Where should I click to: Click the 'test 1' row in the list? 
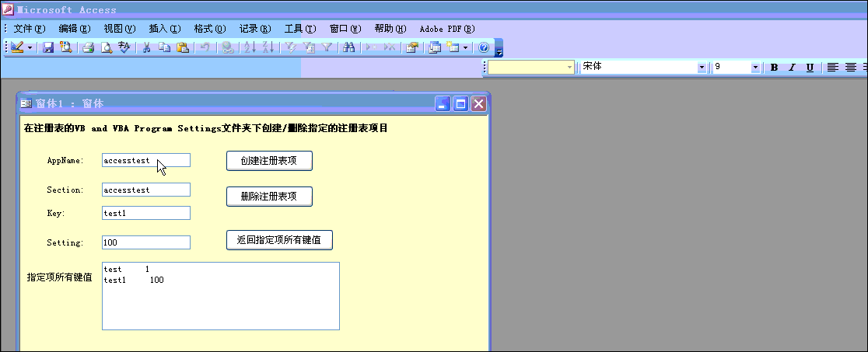(127, 269)
